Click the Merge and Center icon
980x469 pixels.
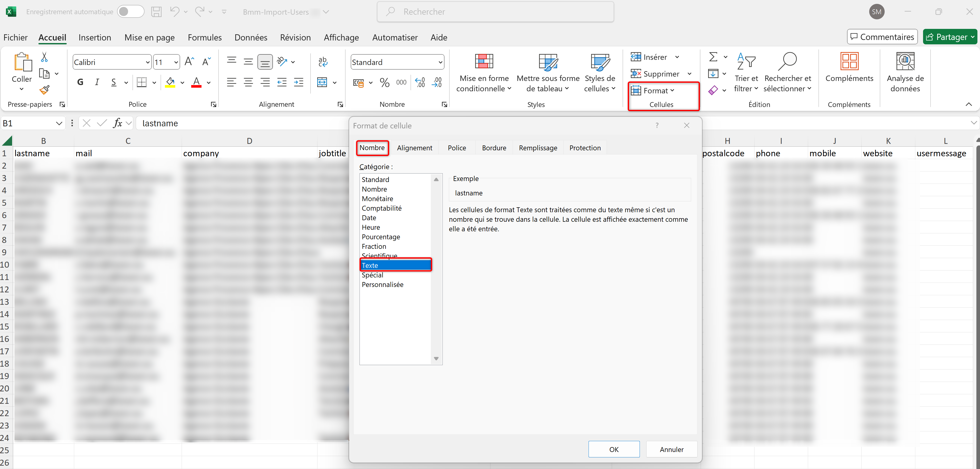tap(322, 82)
